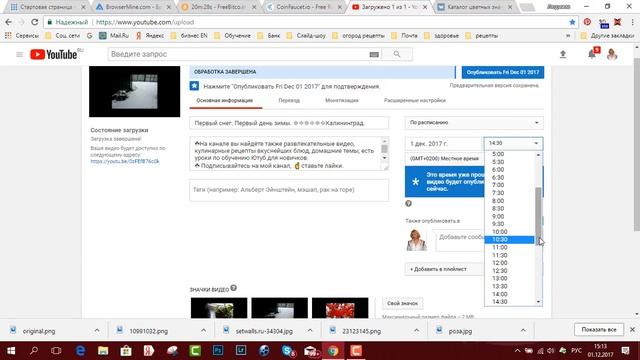Open the Обучение bookmarks folder
Viewport: 640px width, 360px height.
[232, 36]
